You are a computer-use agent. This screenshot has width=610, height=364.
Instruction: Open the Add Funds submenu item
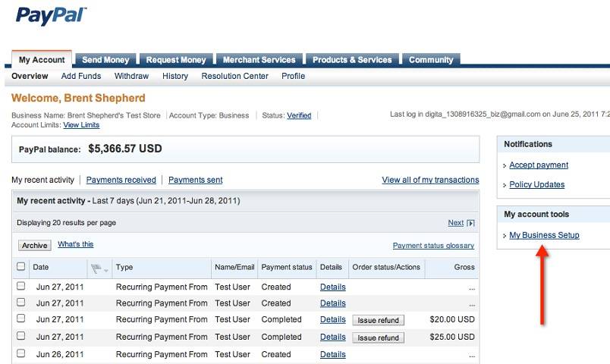pyautogui.click(x=81, y=76)
